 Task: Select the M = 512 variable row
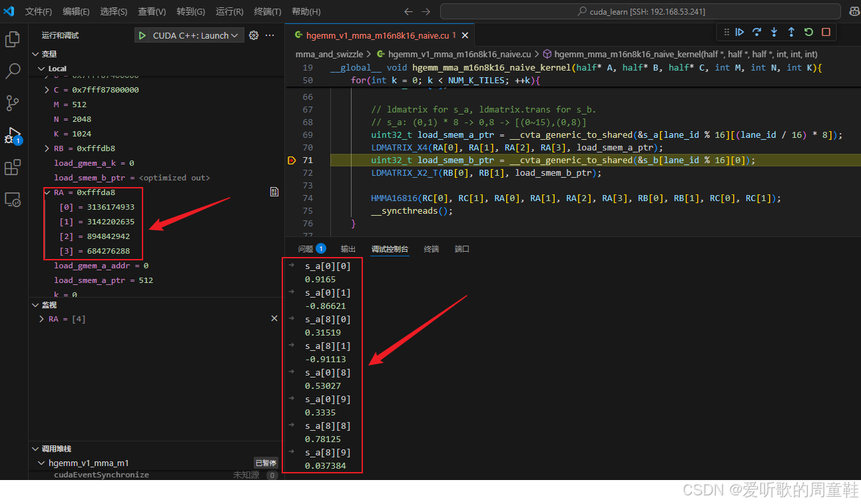[156, 105]
